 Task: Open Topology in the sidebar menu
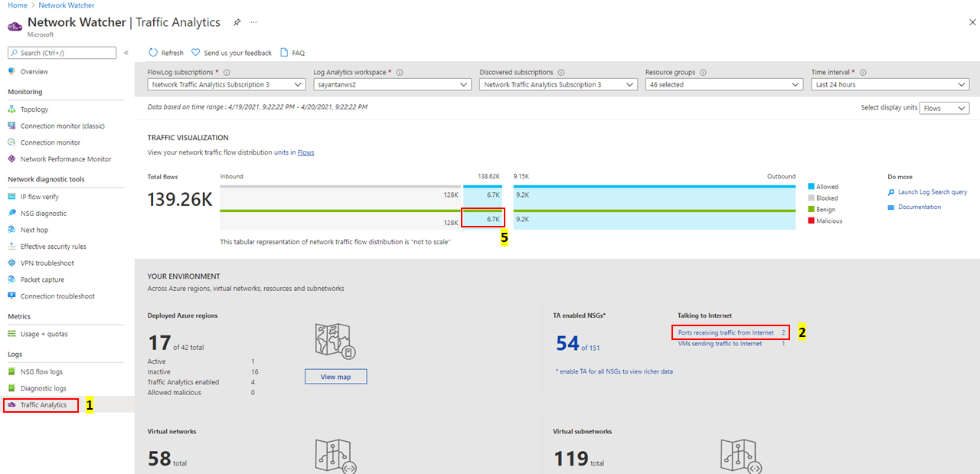coord(34,110)
